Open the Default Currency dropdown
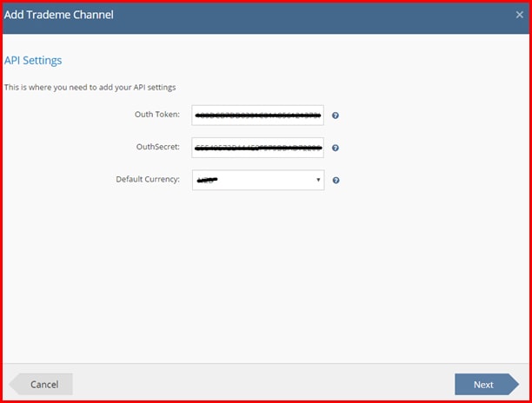The image size is (532, 403). click(258, 180)
